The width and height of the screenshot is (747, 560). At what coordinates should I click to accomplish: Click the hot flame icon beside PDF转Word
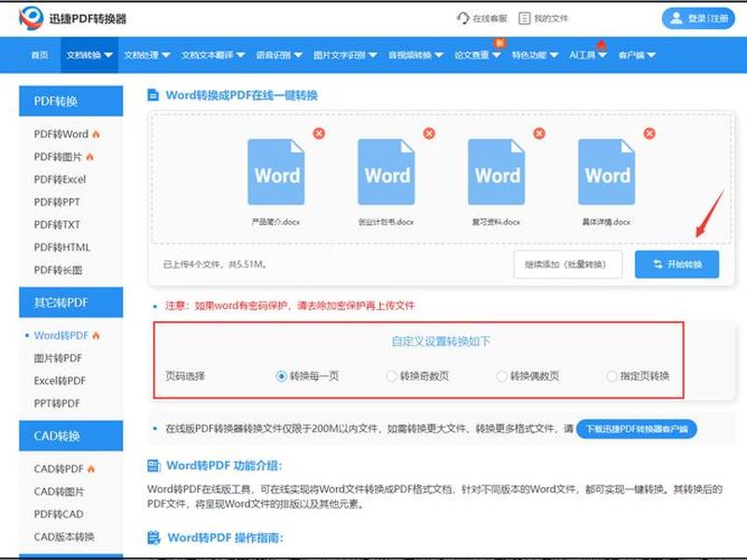click(96, 134)
